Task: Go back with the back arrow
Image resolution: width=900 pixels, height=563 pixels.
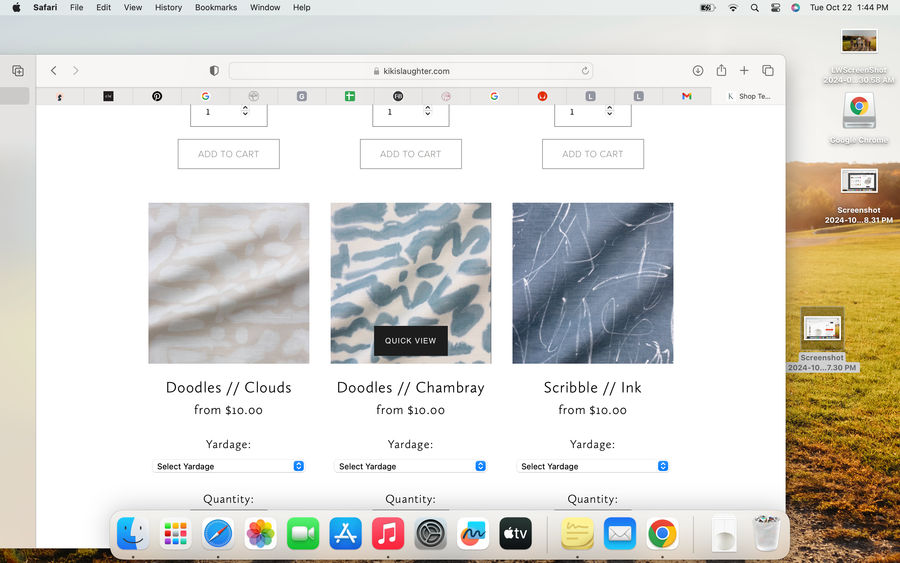Action: click(x=54, y=71)
